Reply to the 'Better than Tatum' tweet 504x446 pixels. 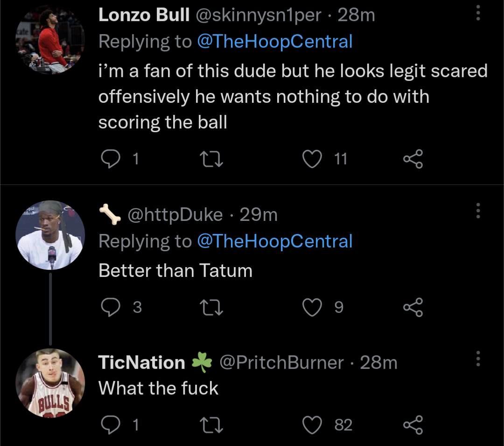(x=111, y=307)
